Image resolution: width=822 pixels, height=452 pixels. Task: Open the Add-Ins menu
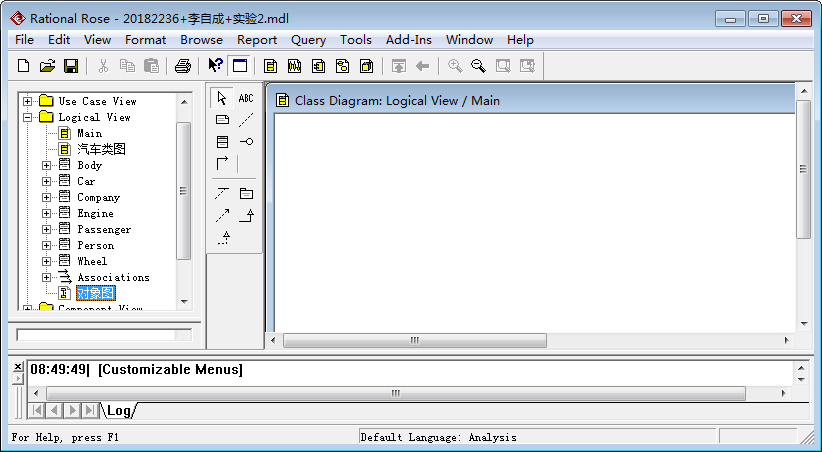click(409, 40)
